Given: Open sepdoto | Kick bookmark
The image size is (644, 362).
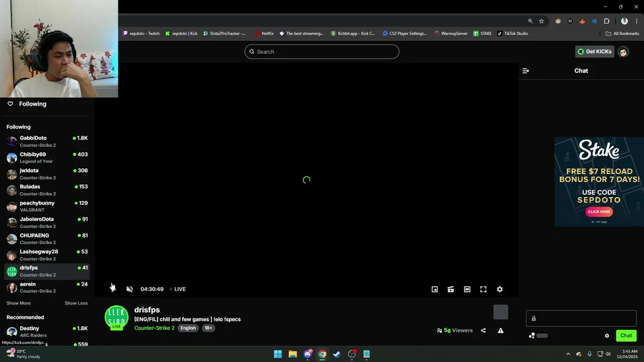Looking at the screenshot, I should [x=181, y=34].
